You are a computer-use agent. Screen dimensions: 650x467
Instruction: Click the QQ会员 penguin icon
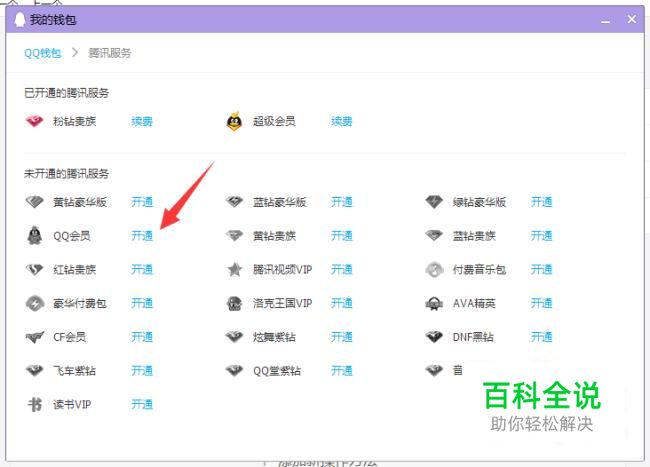click(x=34, y=235)
